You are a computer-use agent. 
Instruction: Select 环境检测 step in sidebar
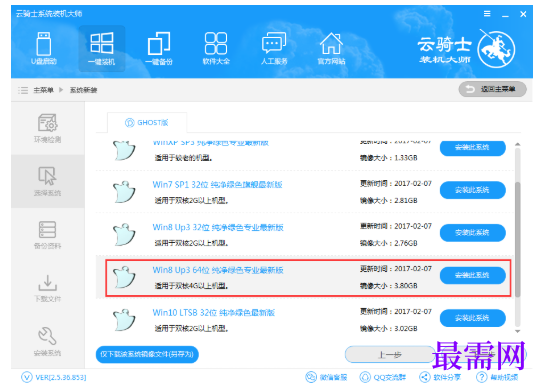point(48,128)
